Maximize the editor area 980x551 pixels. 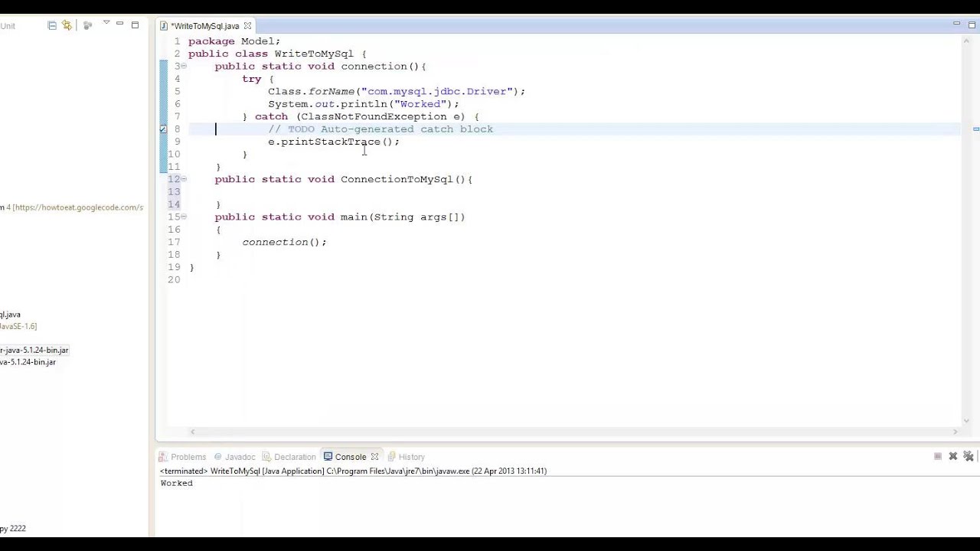coord(971,24)
